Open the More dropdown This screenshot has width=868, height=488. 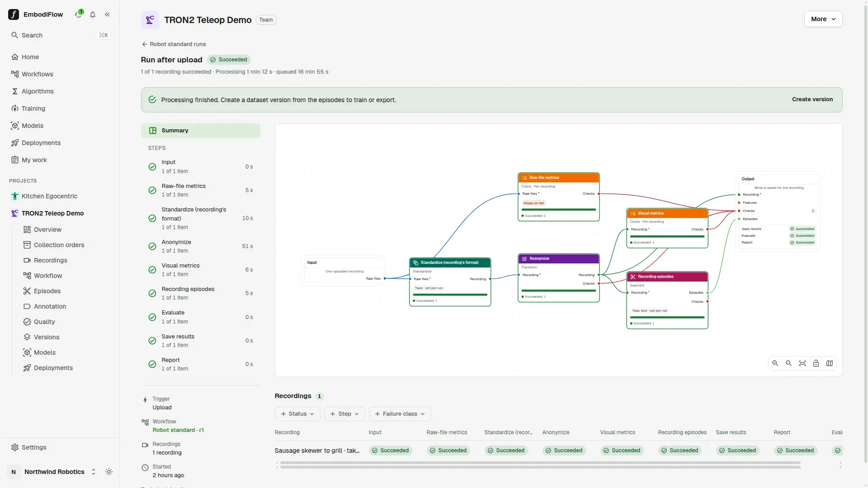click(823, 19)
